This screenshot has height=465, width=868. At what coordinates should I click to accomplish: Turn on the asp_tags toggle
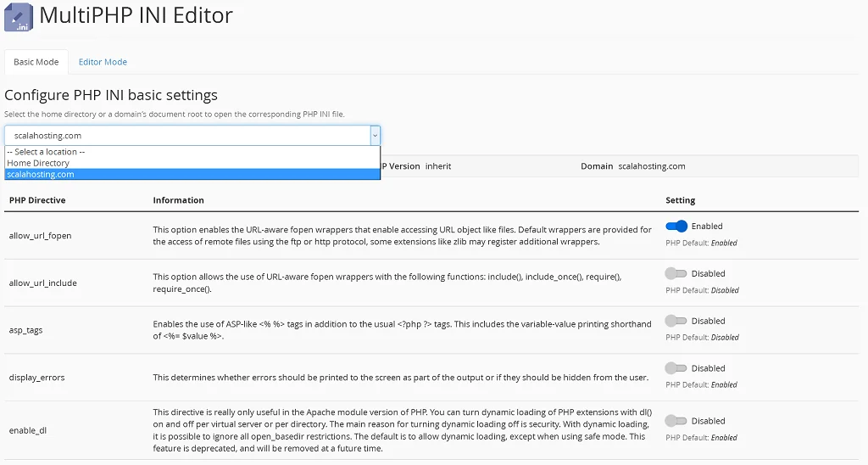(676, 322)
